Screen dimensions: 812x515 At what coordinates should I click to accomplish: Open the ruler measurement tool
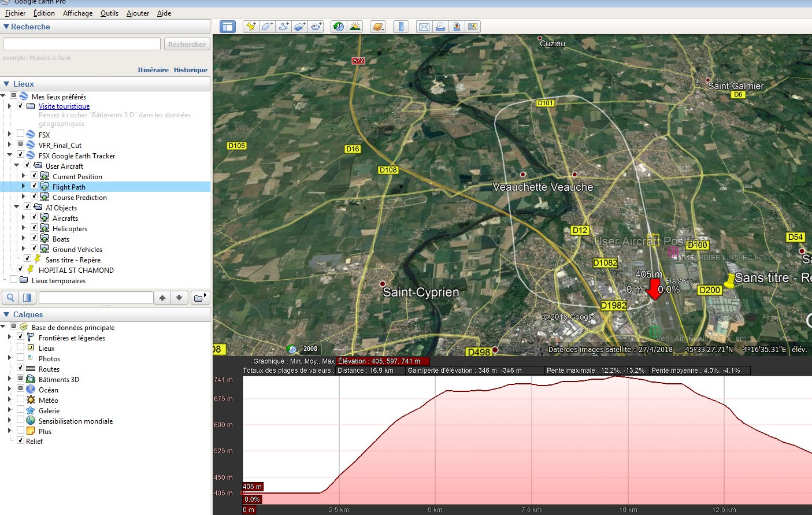click(401, 27)
